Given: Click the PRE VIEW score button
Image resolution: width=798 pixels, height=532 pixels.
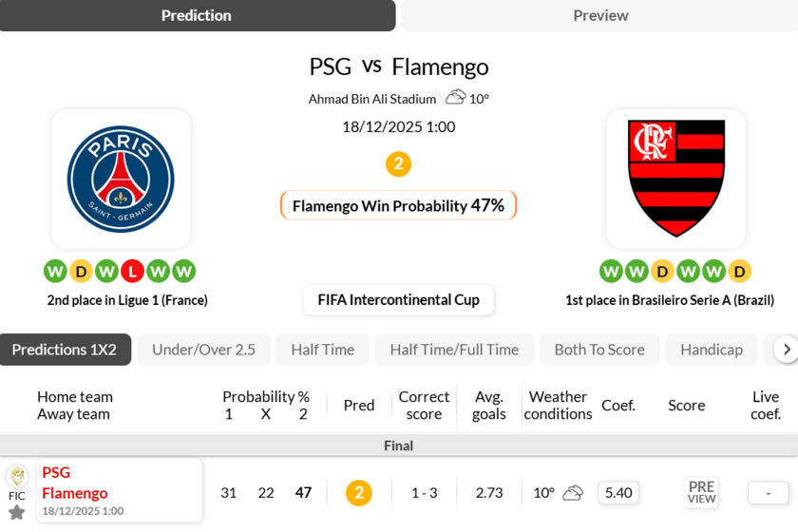Looking at the screenshot, I should 701,492.
